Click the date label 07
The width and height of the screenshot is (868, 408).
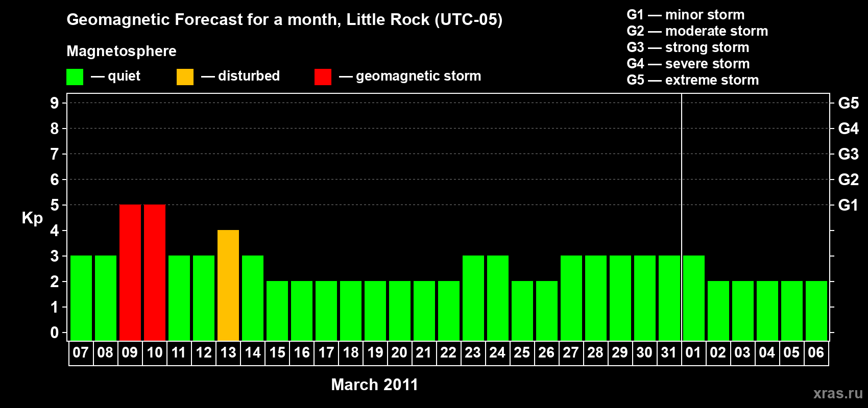81,353
